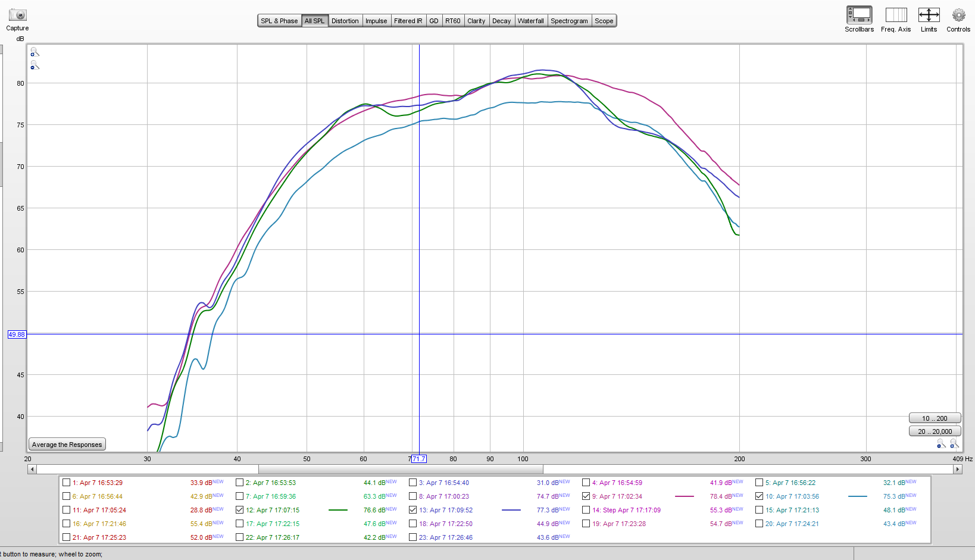
Task: Click the horizontal zoom out magnifier near 20..20,000
Action: 941,443
